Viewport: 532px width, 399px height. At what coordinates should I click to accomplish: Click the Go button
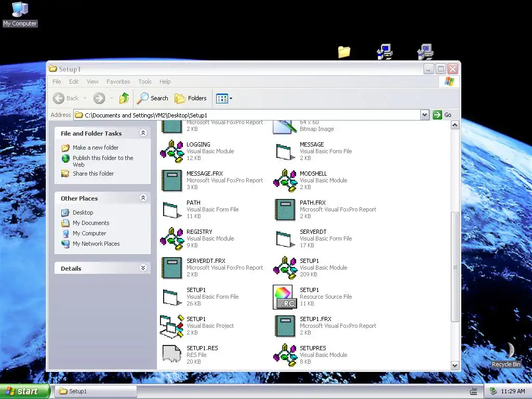point(442,115)
